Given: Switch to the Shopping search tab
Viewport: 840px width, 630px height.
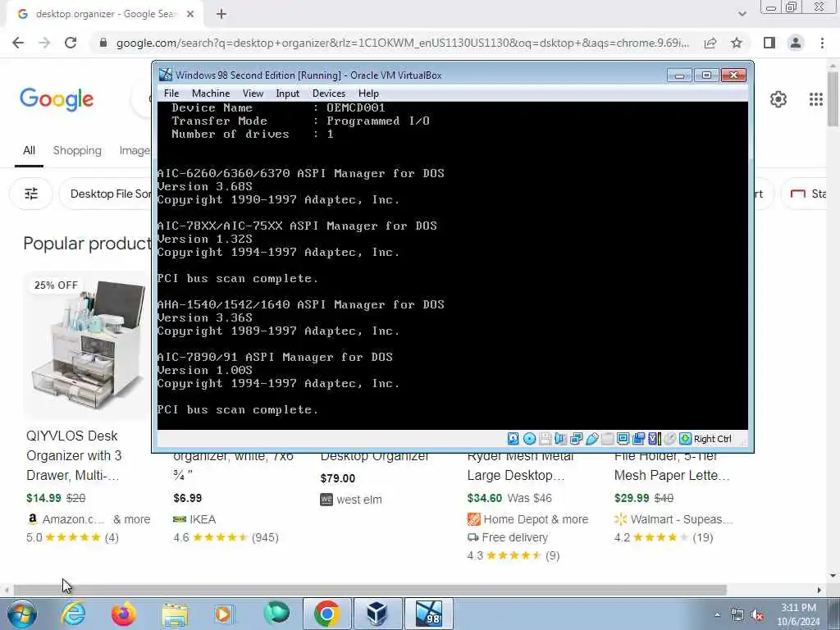Looking at the screenshot, I should tap(77, 151).
